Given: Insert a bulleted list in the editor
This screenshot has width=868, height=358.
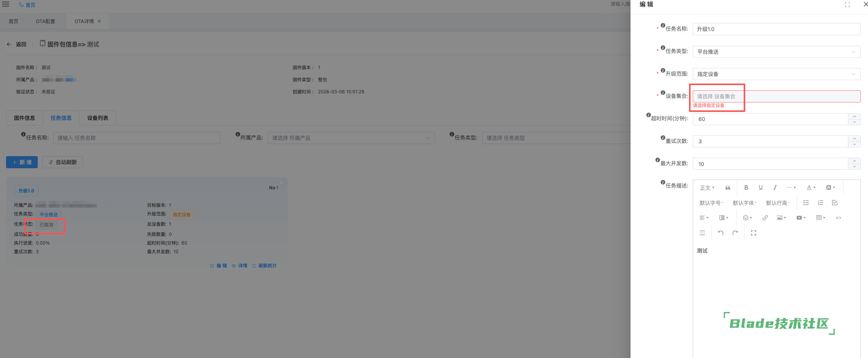Looking at the screenshot, I should 806,203.
